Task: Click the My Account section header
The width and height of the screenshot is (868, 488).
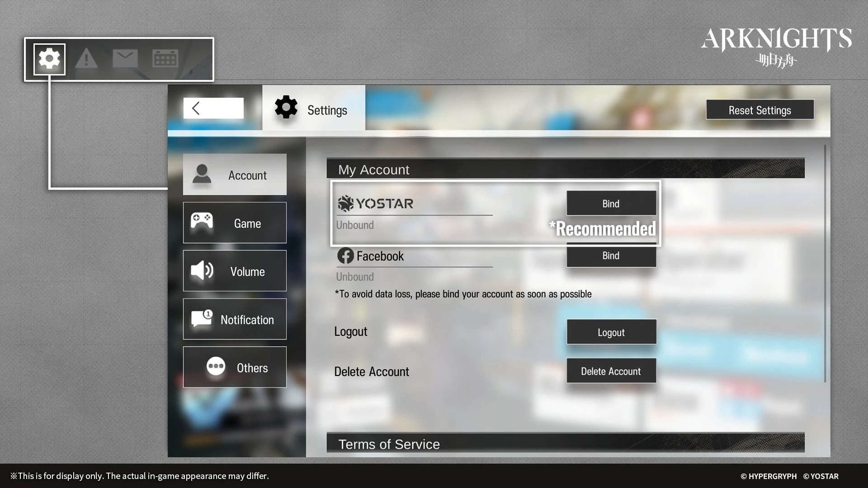Action: pos(566,168)
